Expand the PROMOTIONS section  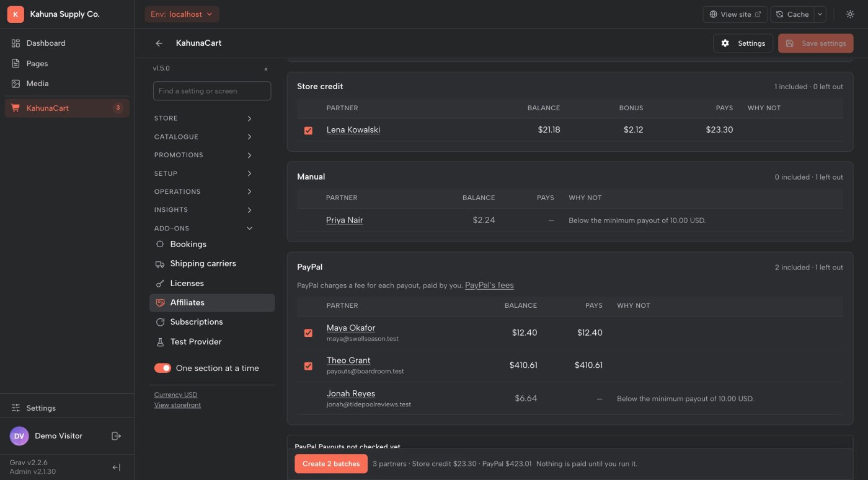(203, 155)
